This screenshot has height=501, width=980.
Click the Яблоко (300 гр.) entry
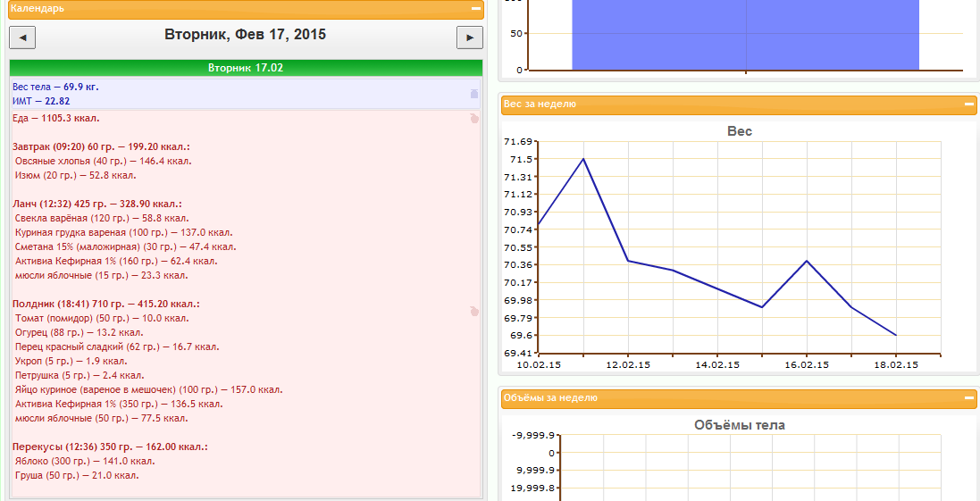pos(85,462)
